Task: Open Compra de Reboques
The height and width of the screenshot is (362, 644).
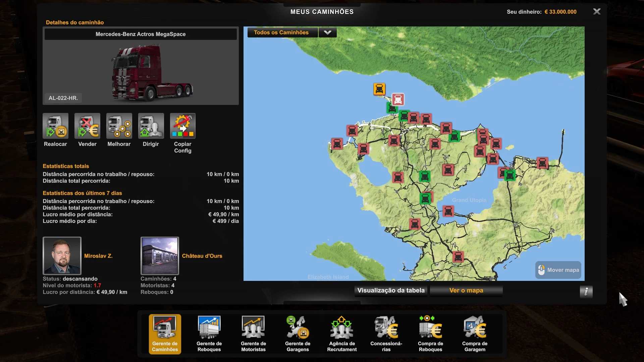Action: [430, 334]
